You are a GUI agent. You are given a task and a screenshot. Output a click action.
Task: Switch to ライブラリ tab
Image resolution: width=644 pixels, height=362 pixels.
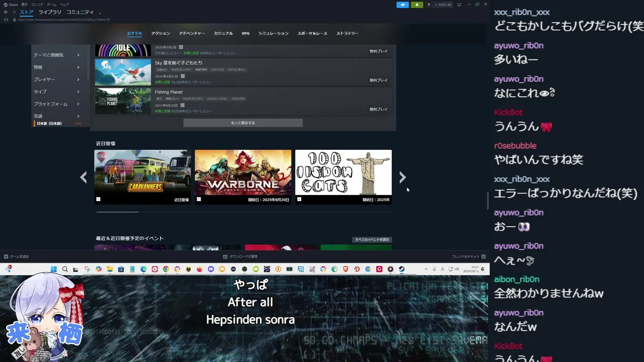pyautogui.click(x=50, y=12)
